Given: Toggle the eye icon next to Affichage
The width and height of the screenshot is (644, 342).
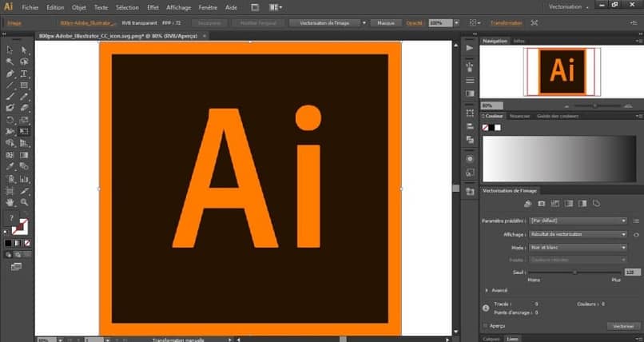Looking at the screenshot, I should 636,235.
